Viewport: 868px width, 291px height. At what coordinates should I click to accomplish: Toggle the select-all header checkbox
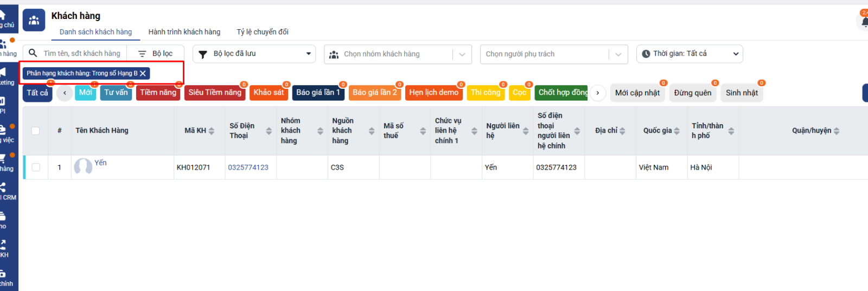[x=36, y=131]
